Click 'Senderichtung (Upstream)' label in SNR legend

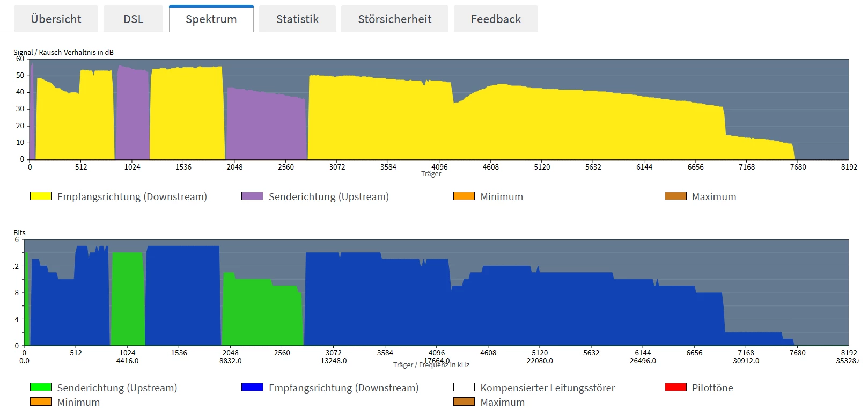tap(329, 196)
